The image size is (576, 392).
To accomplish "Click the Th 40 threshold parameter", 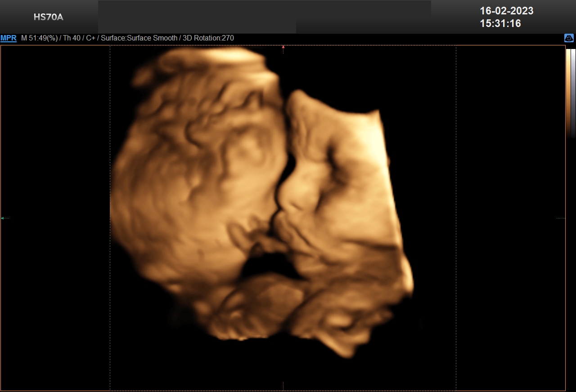I will pyautogui.click(x=72, y=38).
